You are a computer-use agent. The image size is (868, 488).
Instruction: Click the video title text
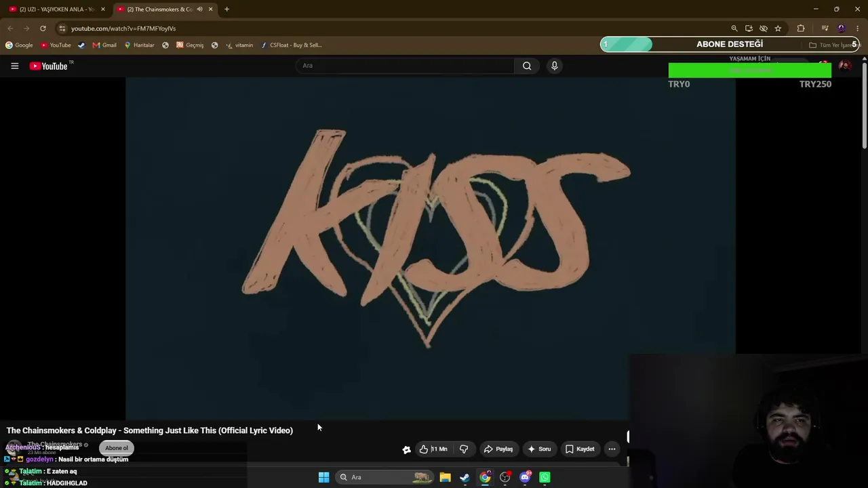[150, 430]
